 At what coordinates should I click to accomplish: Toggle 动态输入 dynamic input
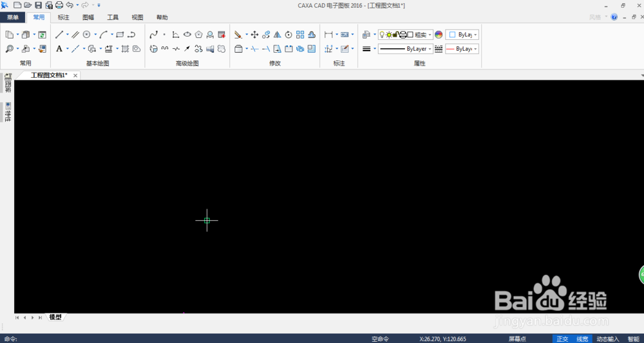[x=608, y=339]
